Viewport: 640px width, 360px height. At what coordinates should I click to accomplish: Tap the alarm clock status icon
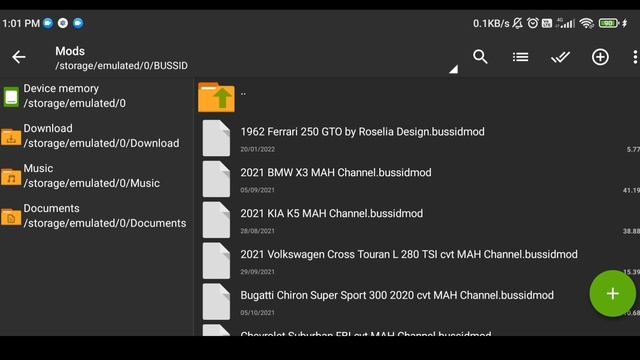click(533, 23)
